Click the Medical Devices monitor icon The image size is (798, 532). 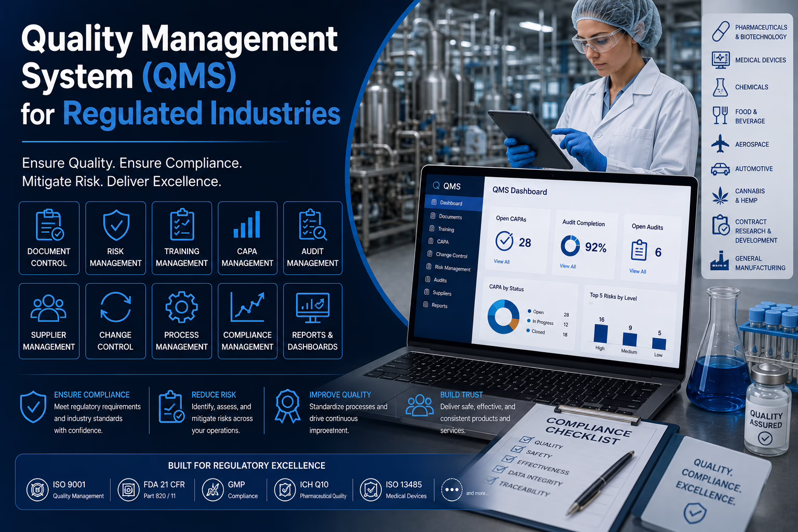(721, 60)
